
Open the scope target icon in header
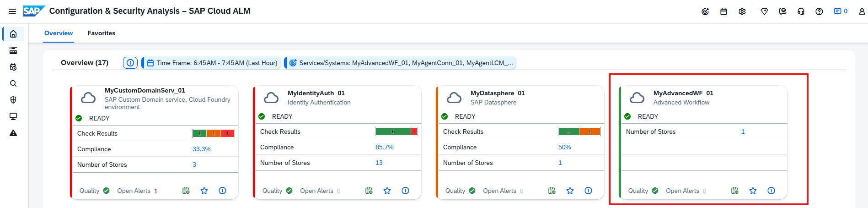[x=705, y=11]
